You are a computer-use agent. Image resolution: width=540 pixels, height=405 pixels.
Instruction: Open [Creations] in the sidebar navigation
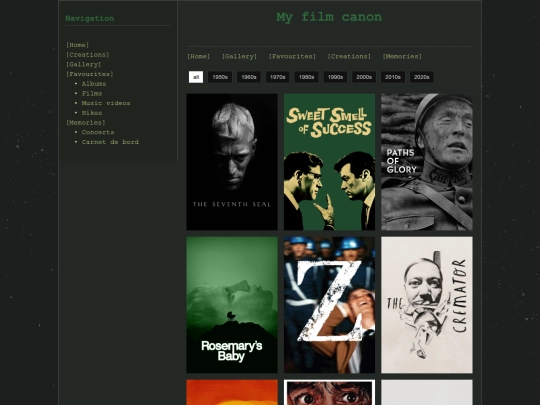tap(88, 55)
